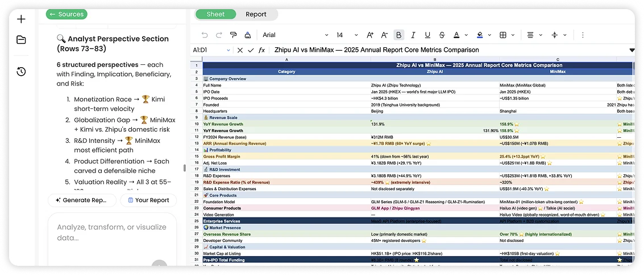Select column A header

(286, 60)
